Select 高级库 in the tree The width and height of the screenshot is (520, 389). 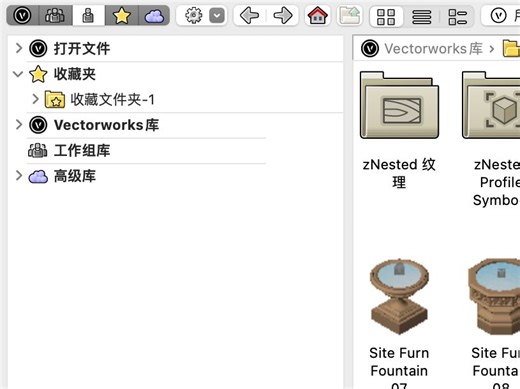75,176
